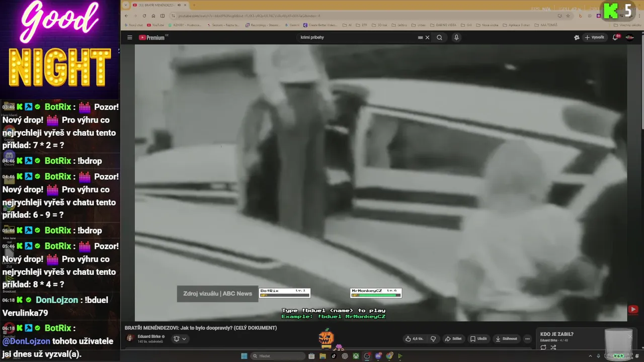Open the account avatar menu

click(x=630, y=37)
